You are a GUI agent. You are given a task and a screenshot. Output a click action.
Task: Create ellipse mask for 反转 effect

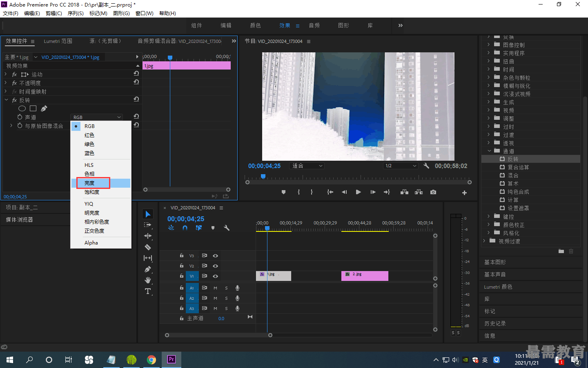(22, 108)
